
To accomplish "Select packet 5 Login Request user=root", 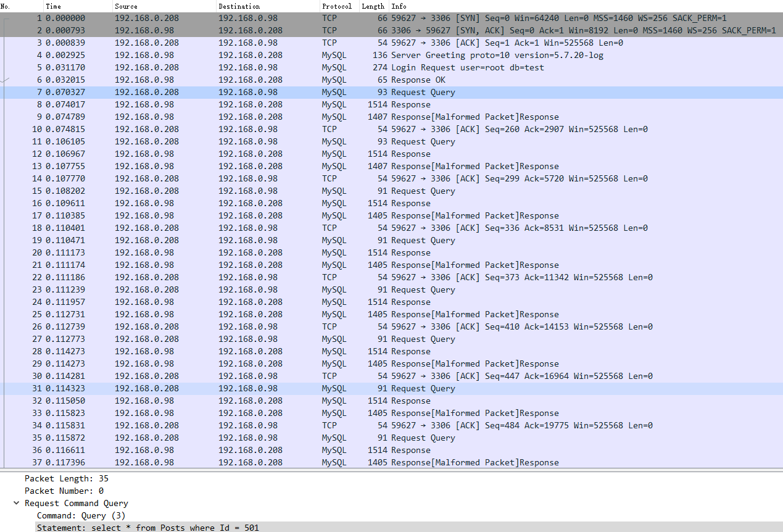I will (x=391, y=67).
